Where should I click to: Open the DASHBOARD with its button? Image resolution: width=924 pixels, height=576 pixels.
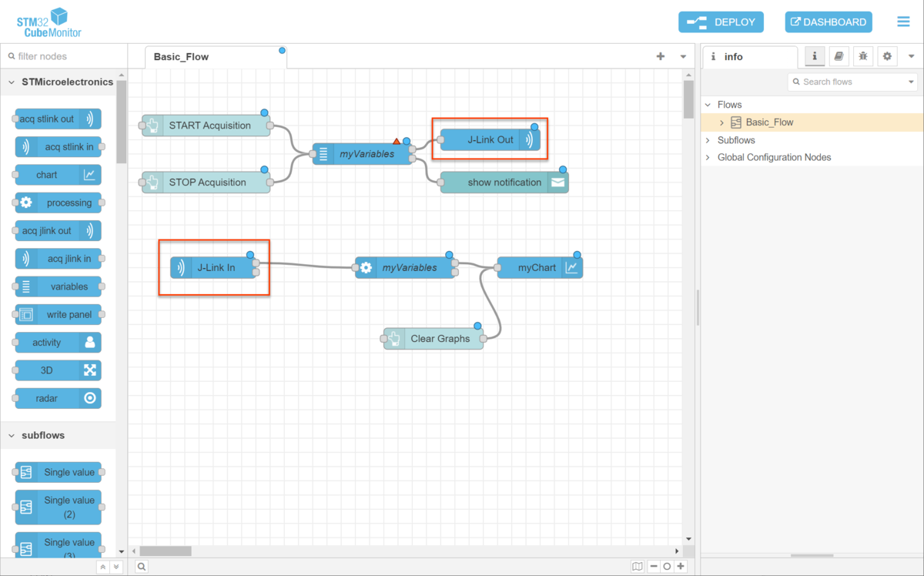coord(828,22)
